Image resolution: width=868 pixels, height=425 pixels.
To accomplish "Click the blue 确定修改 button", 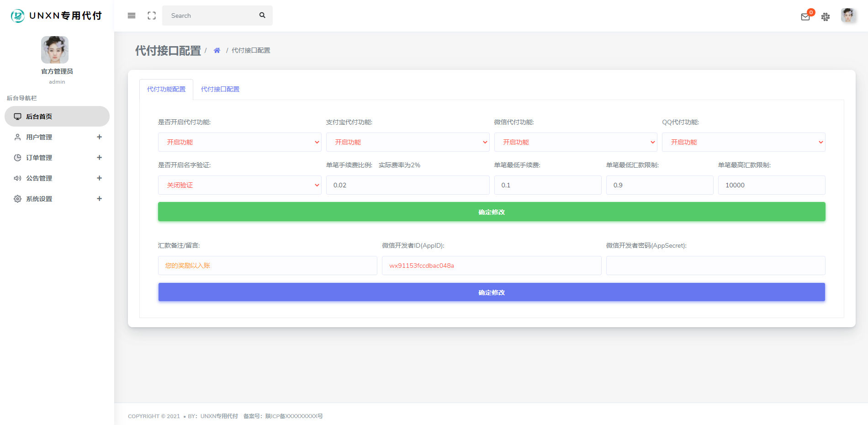I will (492, 292).
